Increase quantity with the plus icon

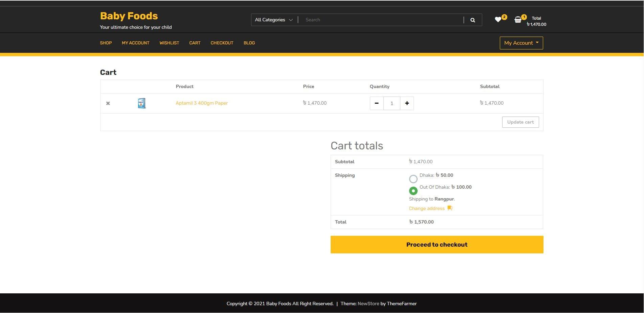pyautogui.click(x=407, y=103)
